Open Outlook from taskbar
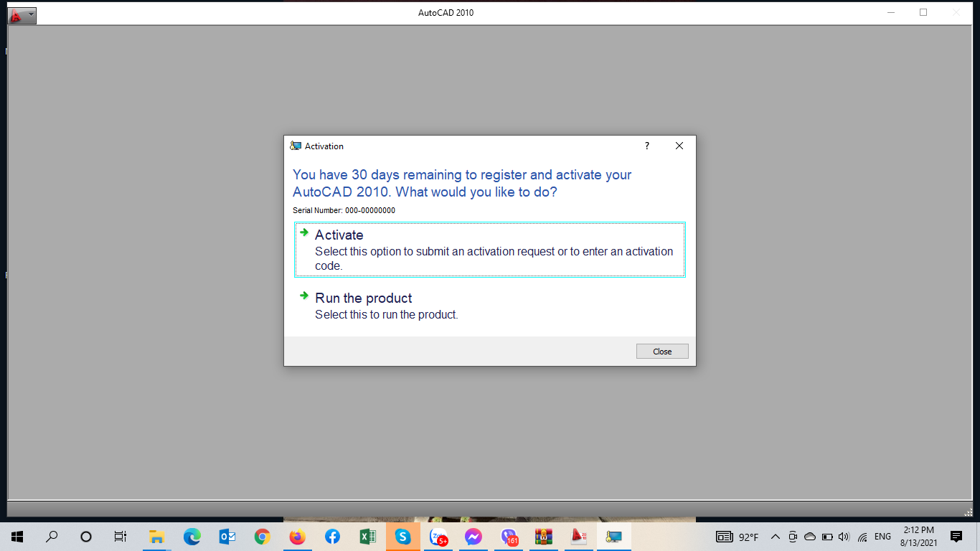 227,537
